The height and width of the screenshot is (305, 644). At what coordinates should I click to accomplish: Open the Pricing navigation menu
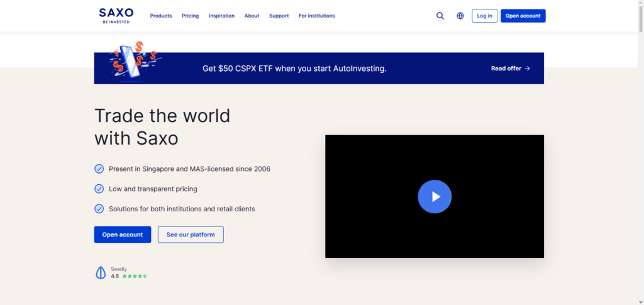click(190, 16)
